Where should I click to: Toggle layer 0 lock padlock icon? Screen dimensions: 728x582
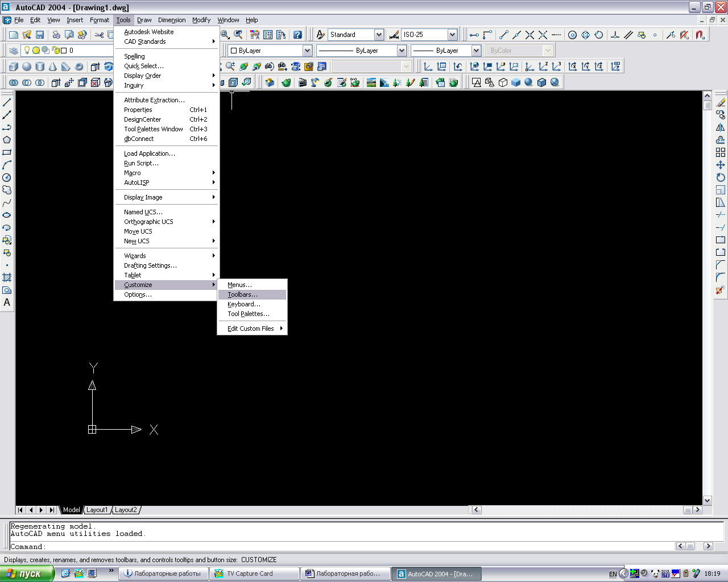click(56, 50)
